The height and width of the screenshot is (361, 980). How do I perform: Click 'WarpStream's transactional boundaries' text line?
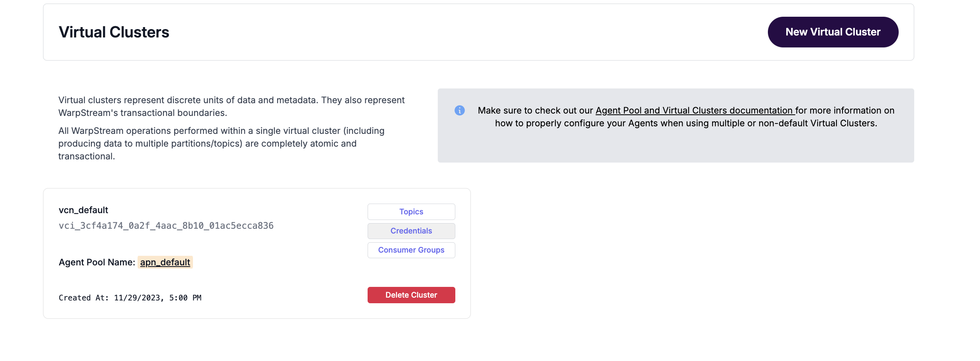click(x=143, y=113)
